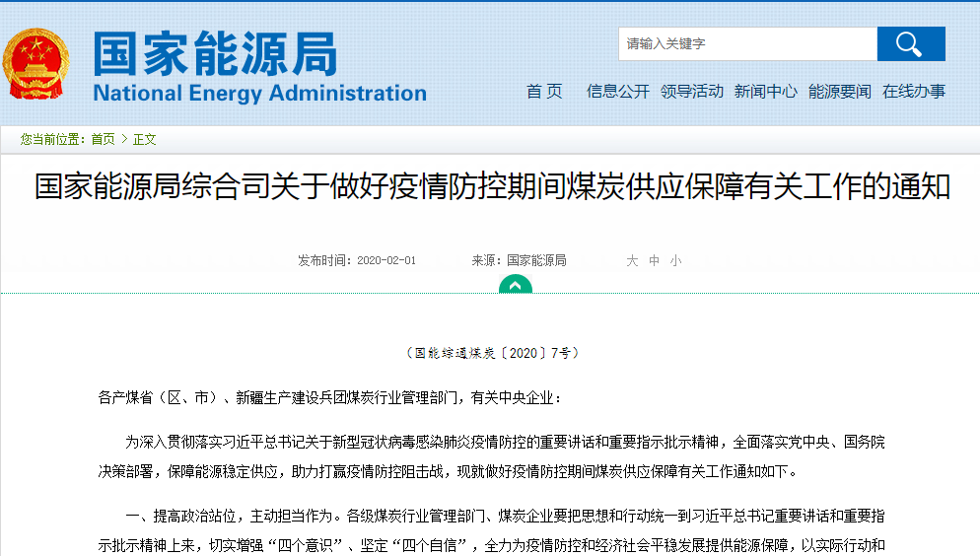Click the 正文 breadcrumb link
The width and height of the screenshot is (980, 556).
145,139
